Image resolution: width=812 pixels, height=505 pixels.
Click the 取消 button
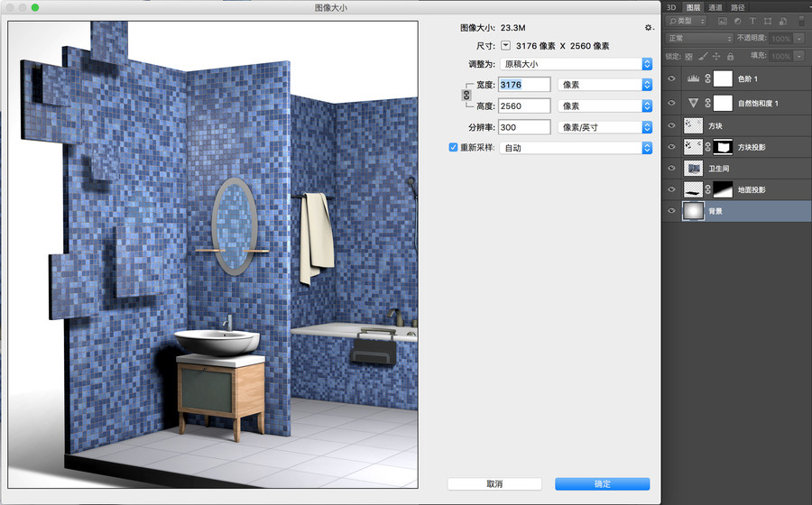tap(494, 483)
